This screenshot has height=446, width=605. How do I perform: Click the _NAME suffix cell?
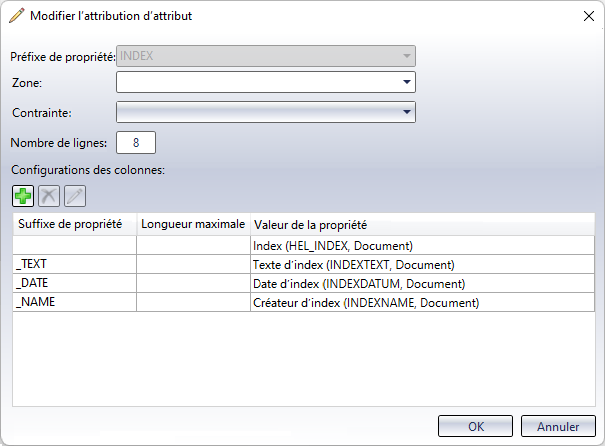[74, 302]
